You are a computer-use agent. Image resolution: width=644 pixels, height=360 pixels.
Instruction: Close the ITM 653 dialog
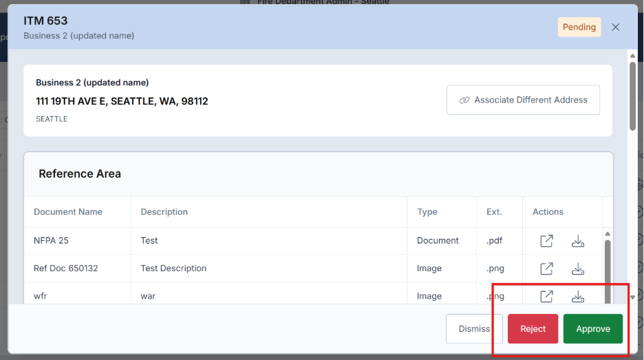[616, 28]
